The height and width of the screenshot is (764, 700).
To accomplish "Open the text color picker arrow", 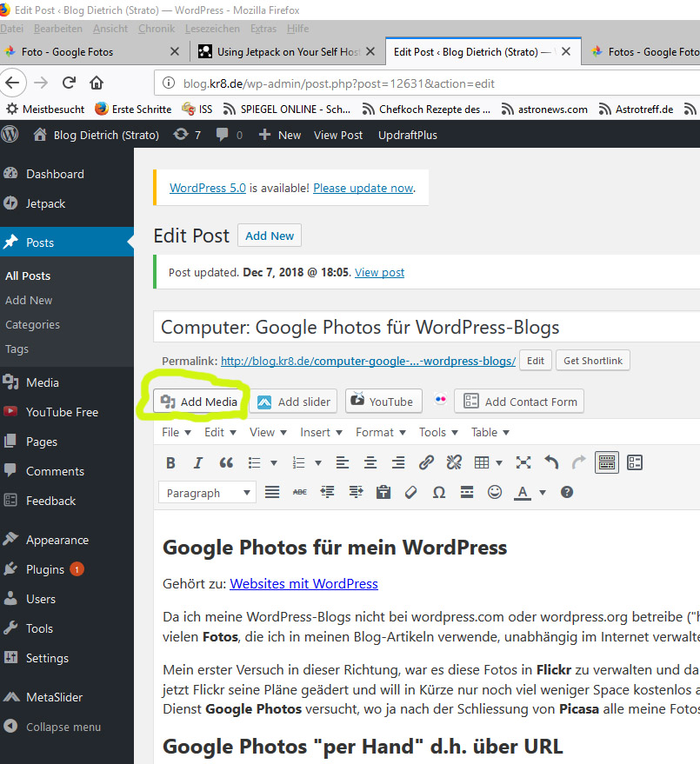I will [543, 493].
